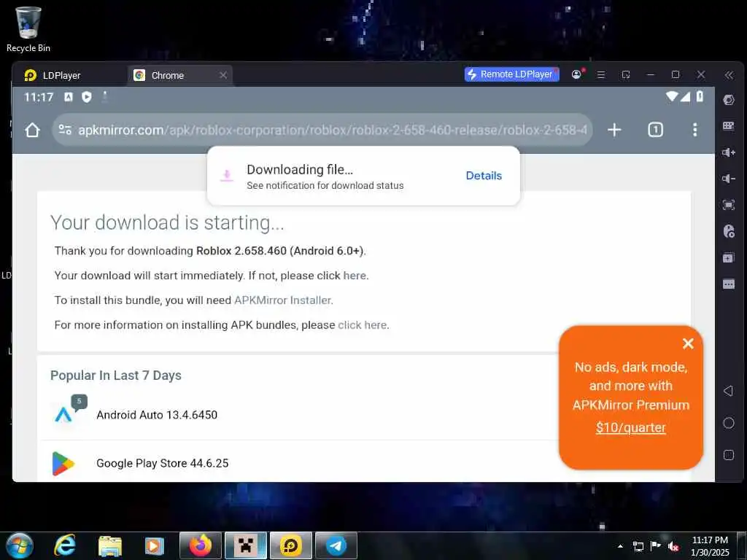
Task: Toggle fullscreen with sidebar icon
Action: 729,205
